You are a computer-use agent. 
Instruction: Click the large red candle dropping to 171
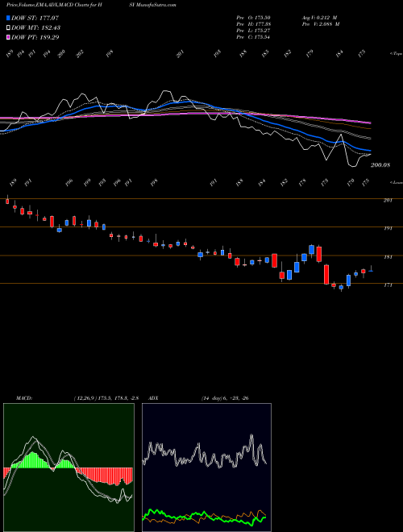click(x=326, y=274)
